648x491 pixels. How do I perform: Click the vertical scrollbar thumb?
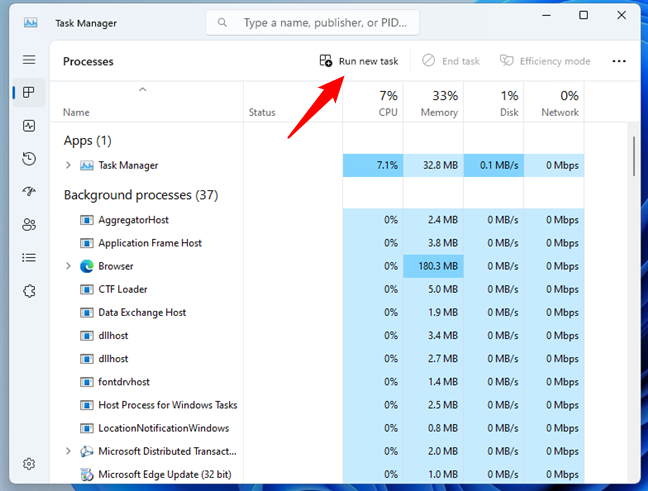tap(634, 157)
